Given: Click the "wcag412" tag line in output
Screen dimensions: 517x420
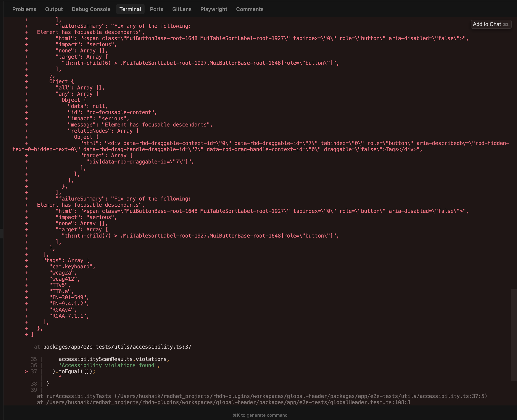Looking at the screenshot, I should pos(64,279).
